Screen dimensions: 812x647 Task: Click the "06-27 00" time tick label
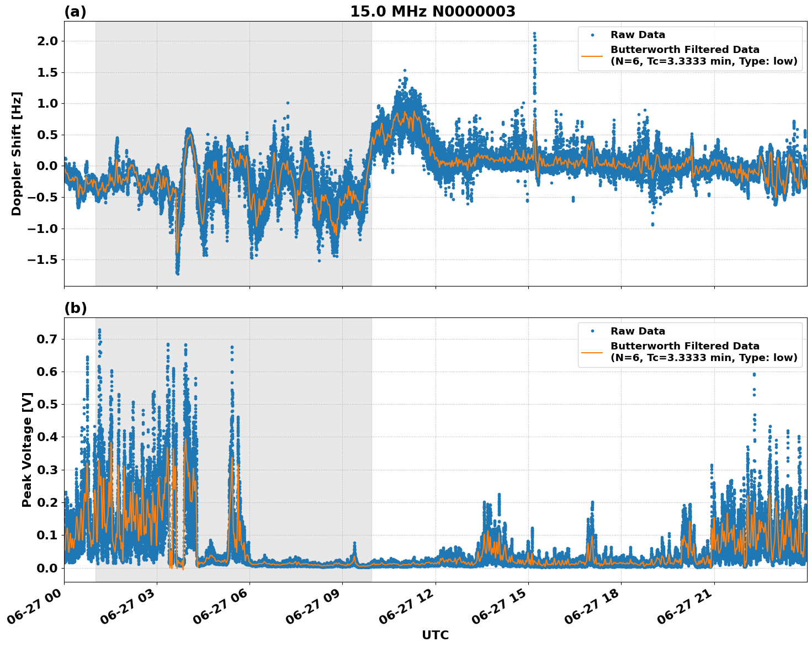(36, 608)
